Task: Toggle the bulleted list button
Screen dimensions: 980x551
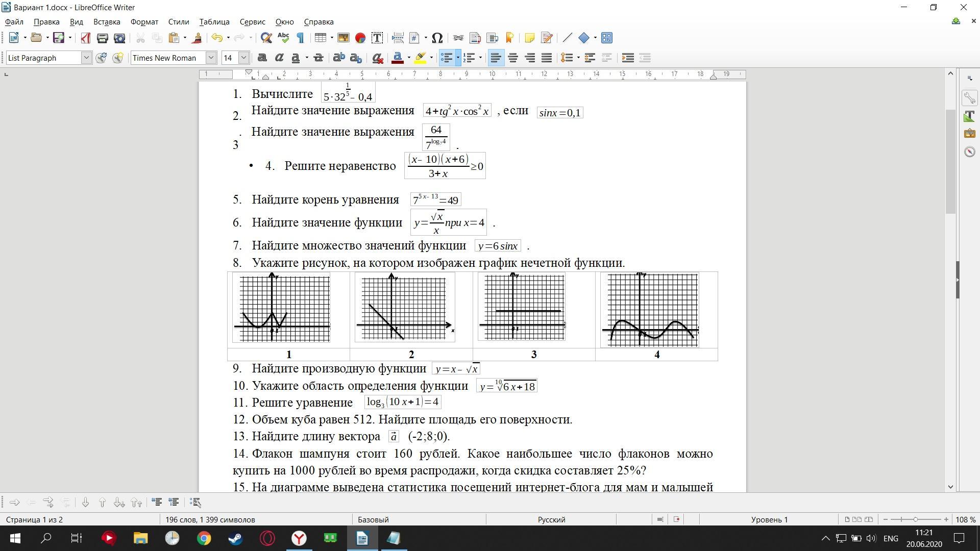Action: pyautogui.click(x=447, y=58)
